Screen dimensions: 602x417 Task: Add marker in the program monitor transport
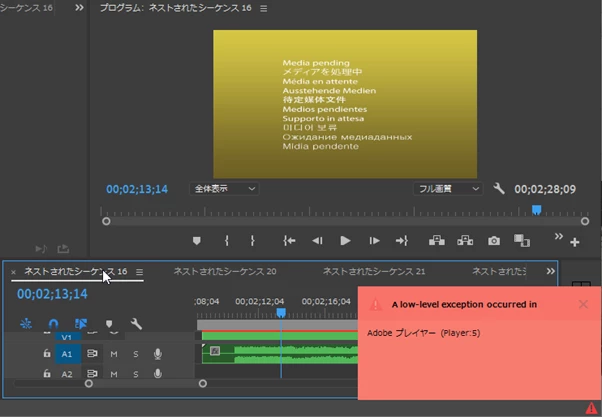tap(197, 241)
